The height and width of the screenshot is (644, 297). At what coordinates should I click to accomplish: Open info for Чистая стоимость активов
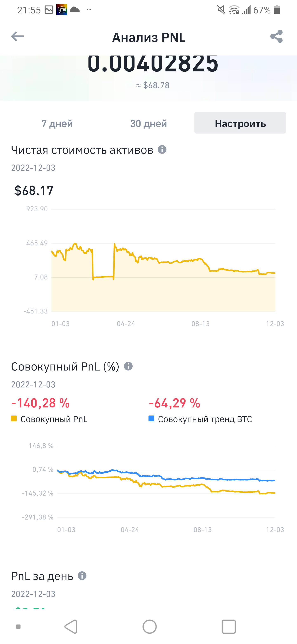162,150
